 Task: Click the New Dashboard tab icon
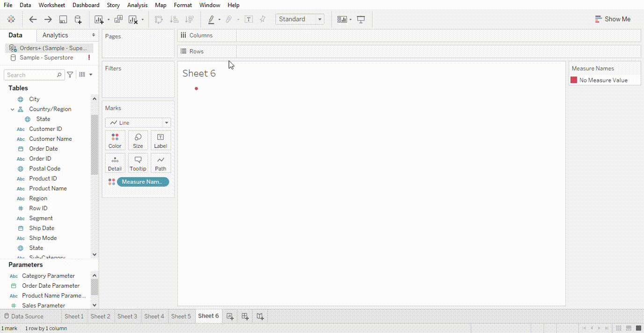[x=245, y=316]
